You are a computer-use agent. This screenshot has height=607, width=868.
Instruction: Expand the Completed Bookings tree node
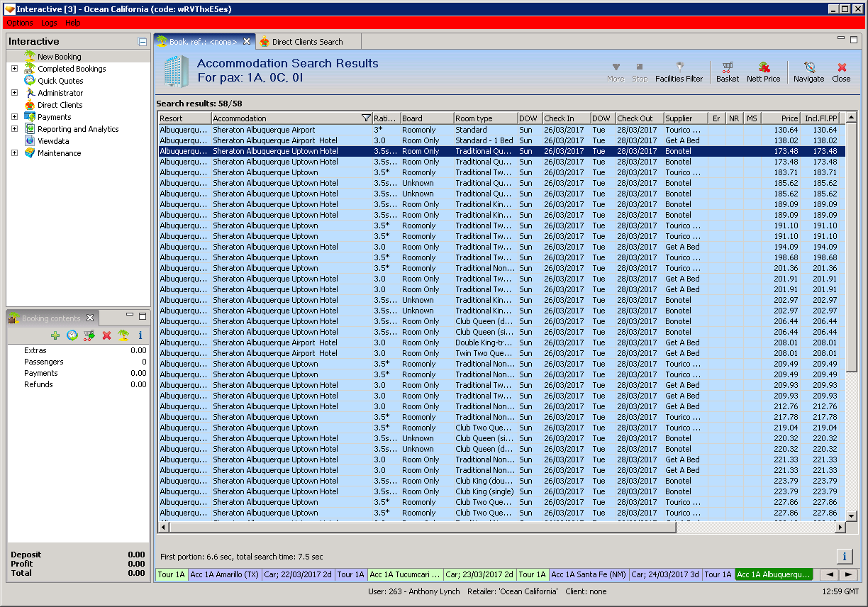pyautogui.click(x=14, y=69)
